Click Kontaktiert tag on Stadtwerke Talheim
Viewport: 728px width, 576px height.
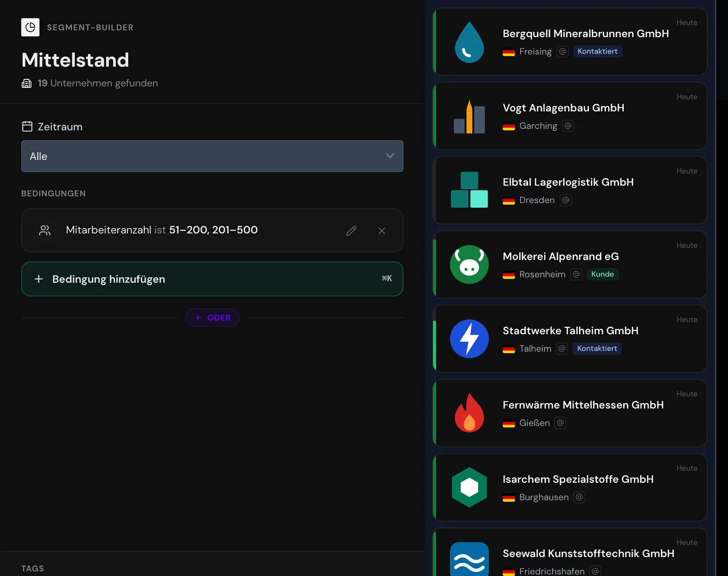pos(597,348)
